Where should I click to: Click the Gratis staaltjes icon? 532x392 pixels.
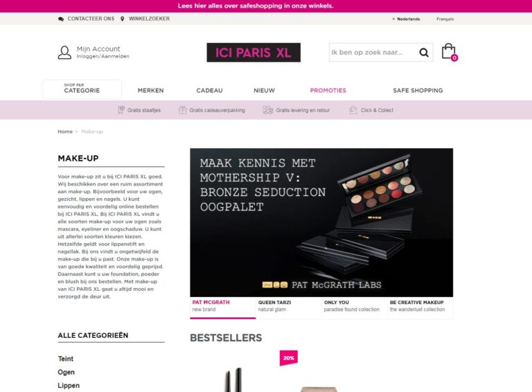coord(121,110)
